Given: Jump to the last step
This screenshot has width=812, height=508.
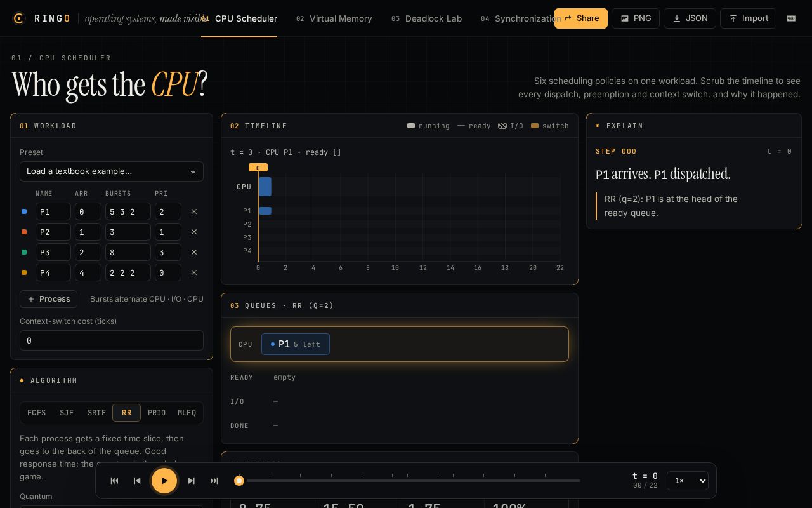Looking at the screenshot, I should 214,481.
